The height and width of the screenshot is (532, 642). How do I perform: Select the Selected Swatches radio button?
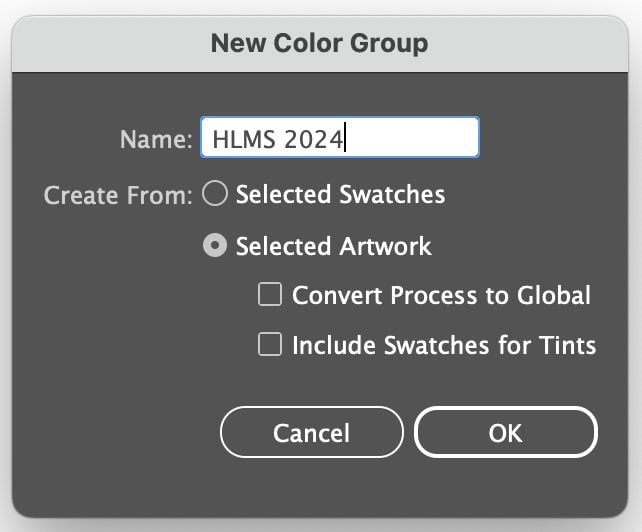(215, 193)
